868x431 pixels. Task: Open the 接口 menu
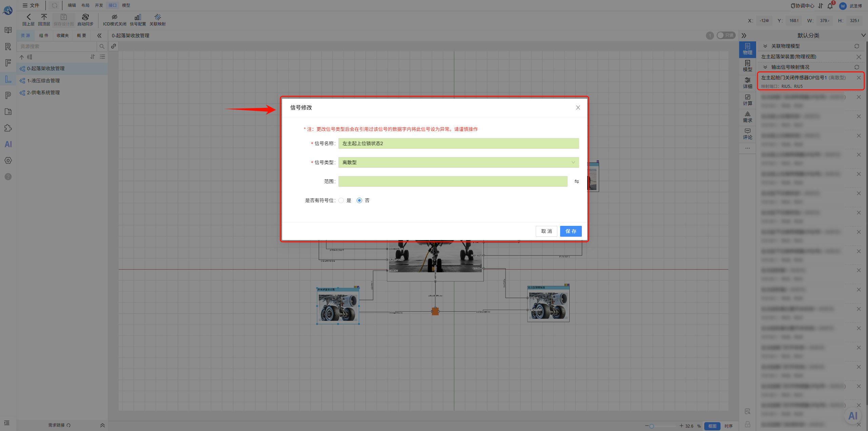(112, 5)
